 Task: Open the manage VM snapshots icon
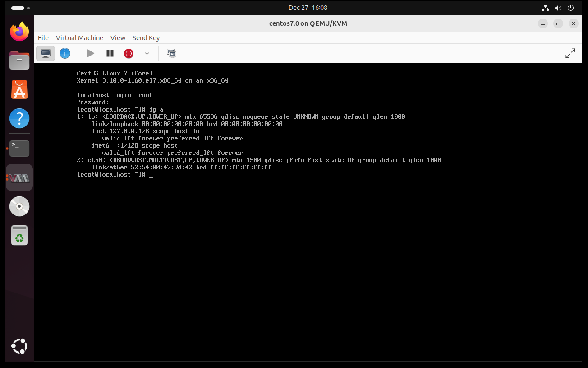pyautogui.click(x=171, y=53)
